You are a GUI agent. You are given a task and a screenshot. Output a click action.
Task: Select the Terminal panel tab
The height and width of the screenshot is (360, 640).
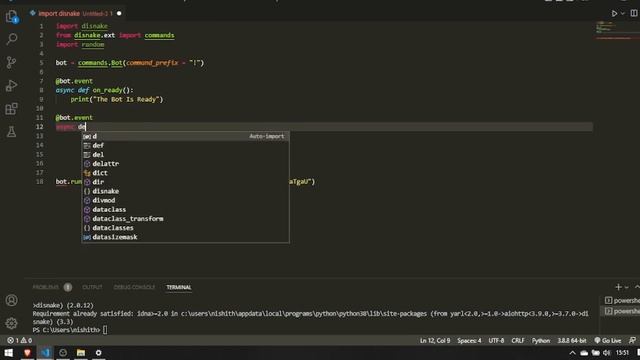click(179, 287)
